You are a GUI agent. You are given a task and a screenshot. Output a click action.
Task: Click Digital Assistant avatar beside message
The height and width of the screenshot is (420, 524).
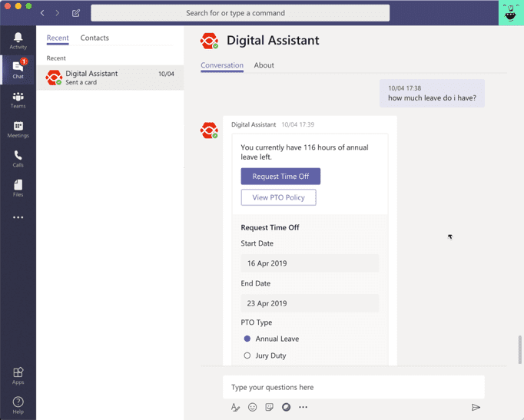209,131
